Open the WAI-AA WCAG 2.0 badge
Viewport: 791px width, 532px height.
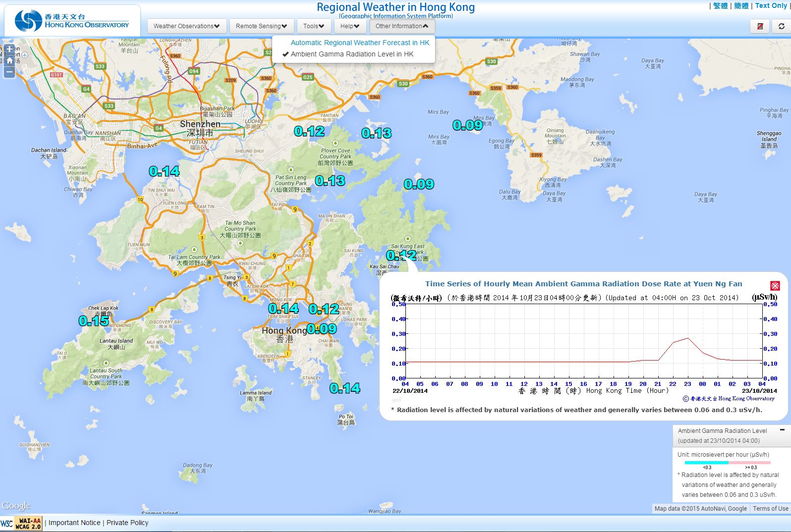click(x=28, y=524)
